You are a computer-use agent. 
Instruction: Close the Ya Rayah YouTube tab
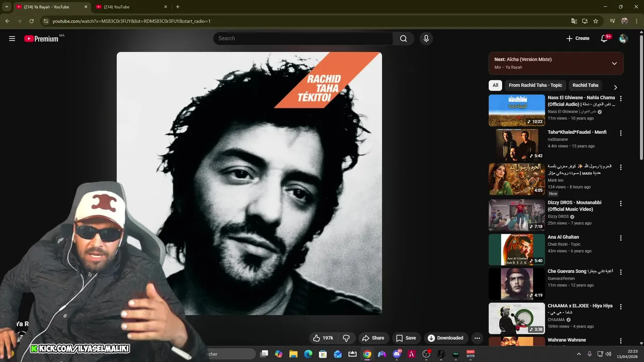(x=86, y=7)
